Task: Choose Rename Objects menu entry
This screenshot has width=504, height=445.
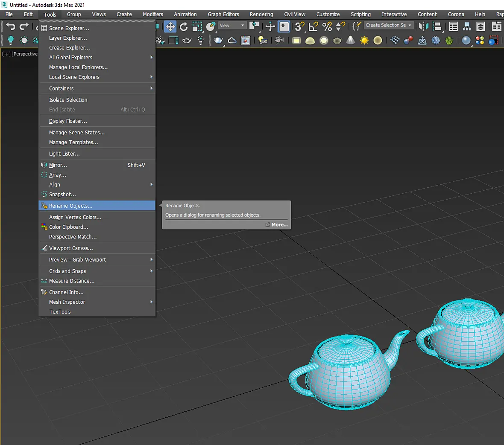Action: (97, 206)
